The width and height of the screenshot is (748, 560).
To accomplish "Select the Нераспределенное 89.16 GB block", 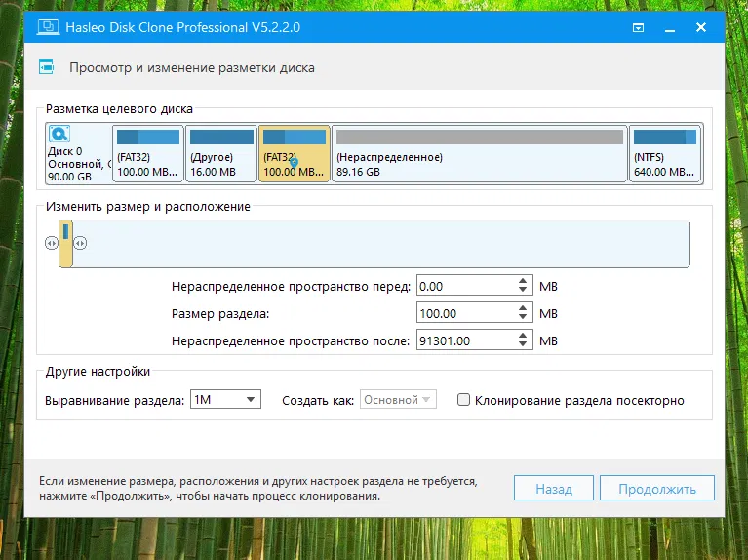I will click(480, 154).
